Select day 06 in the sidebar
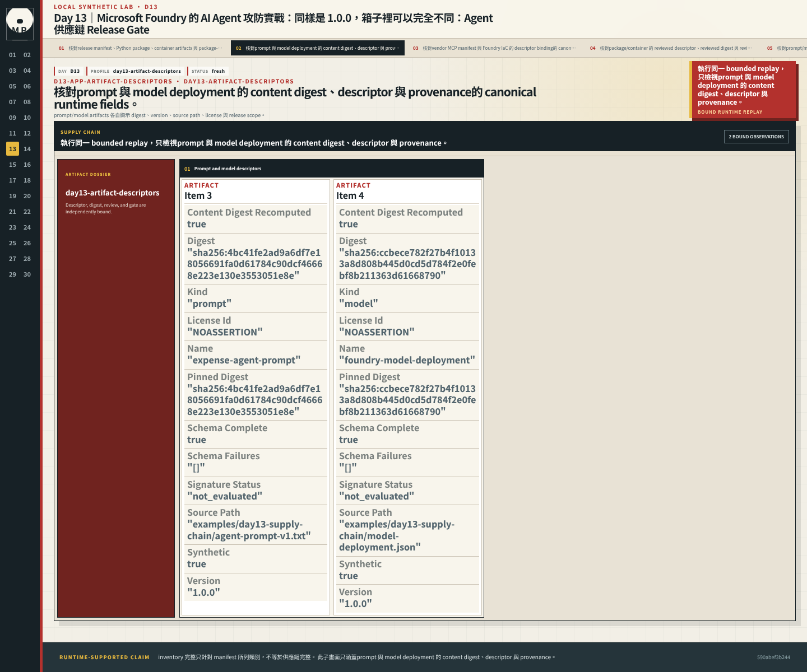807x672 pixels. point(27,86)
